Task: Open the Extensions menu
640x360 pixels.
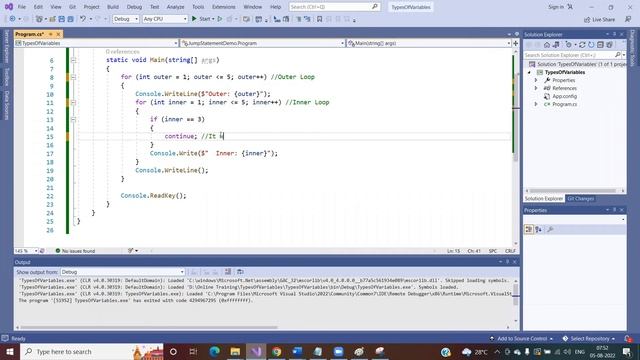Action: coord(224,7)
